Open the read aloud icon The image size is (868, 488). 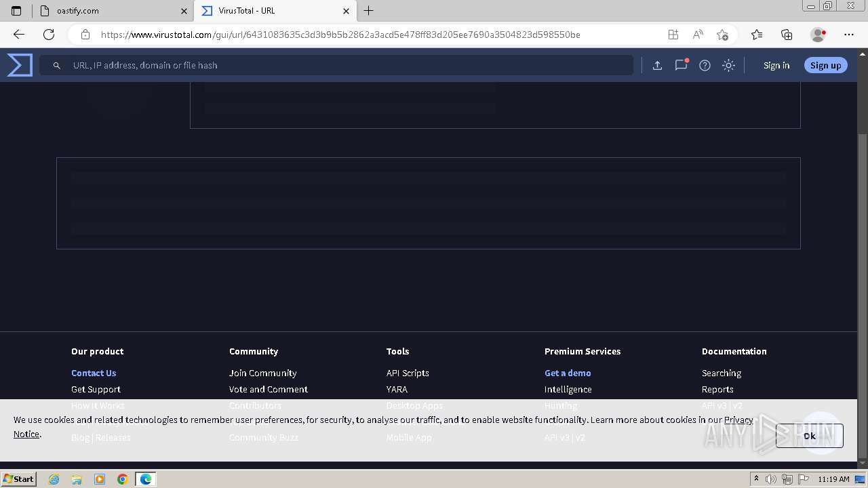[x=697, y=35]
